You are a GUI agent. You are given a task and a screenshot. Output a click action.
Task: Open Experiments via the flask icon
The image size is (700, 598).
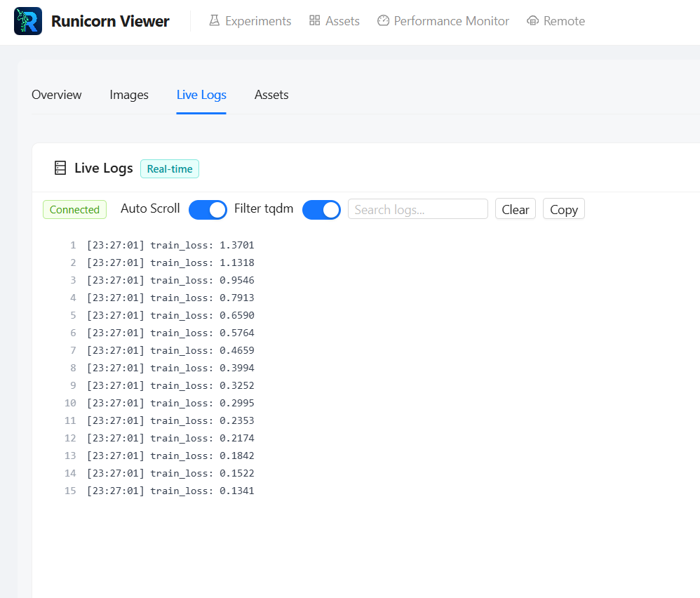click(213, 21)
